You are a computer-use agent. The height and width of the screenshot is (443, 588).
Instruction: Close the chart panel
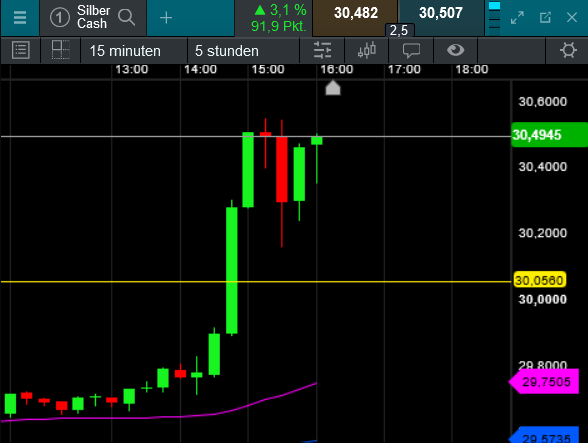[x=572, y=18]
